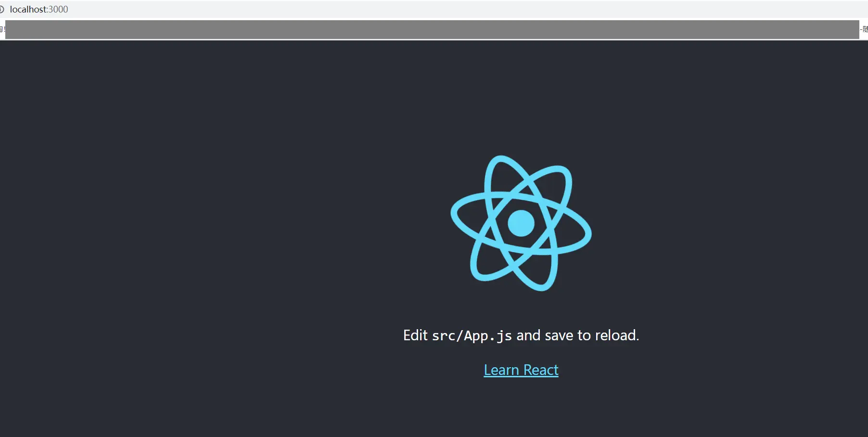Click the word Edit in the paragraph
Viewport: 868px width, 437px height.
[x=415, y=335]
